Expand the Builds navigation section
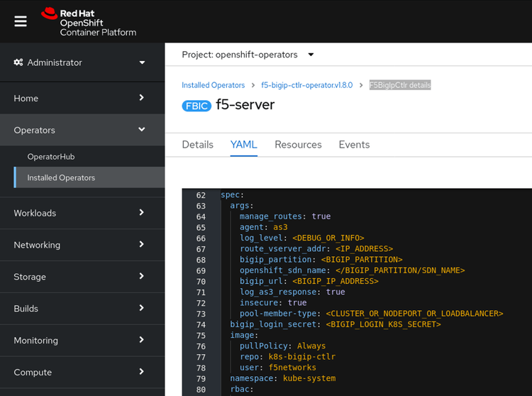The width and height of the screenshot is (532, 396). coord(82,309)
